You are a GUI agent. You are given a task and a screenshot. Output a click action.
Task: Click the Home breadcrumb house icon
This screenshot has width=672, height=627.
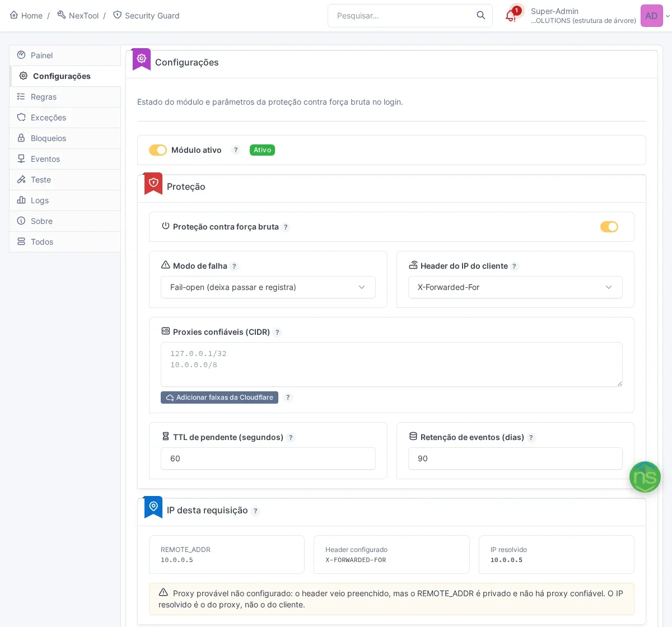pyautogui.click(x=14, y=15)
